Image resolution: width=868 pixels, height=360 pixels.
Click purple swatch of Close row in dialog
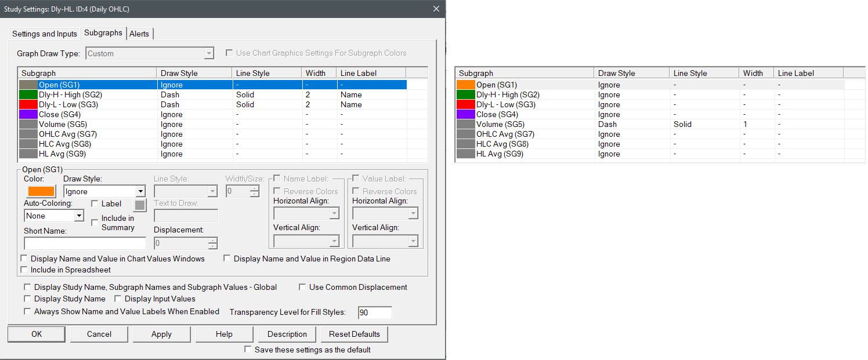(x=28, y=114)
